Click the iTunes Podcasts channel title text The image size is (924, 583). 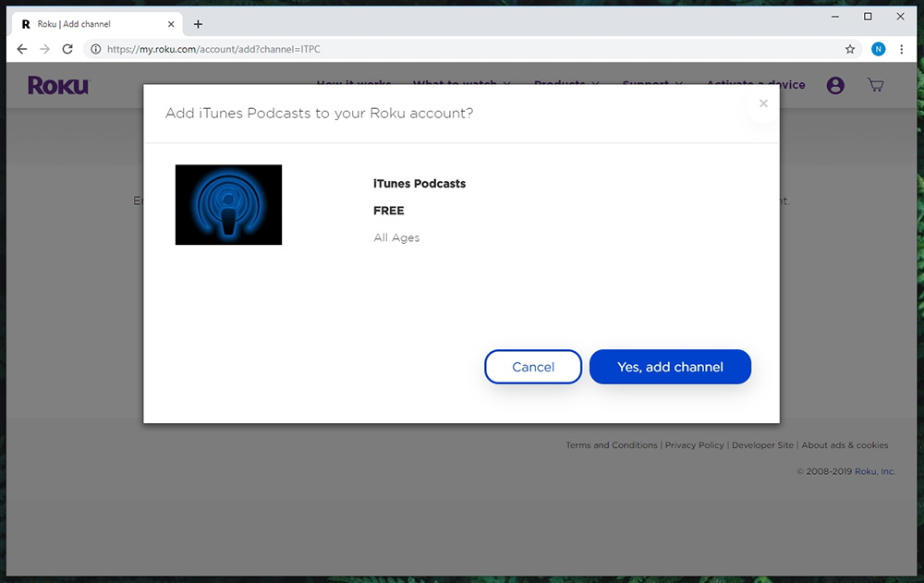pos(419,184)
